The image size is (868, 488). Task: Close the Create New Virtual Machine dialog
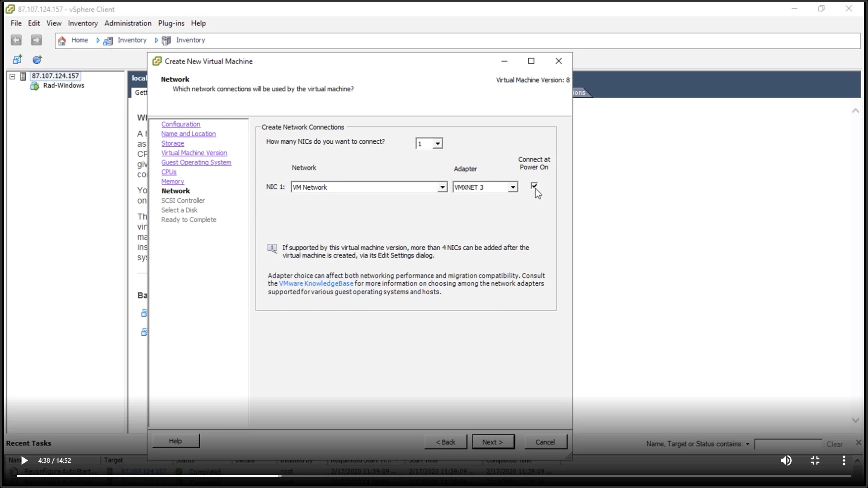pos(559,61)
